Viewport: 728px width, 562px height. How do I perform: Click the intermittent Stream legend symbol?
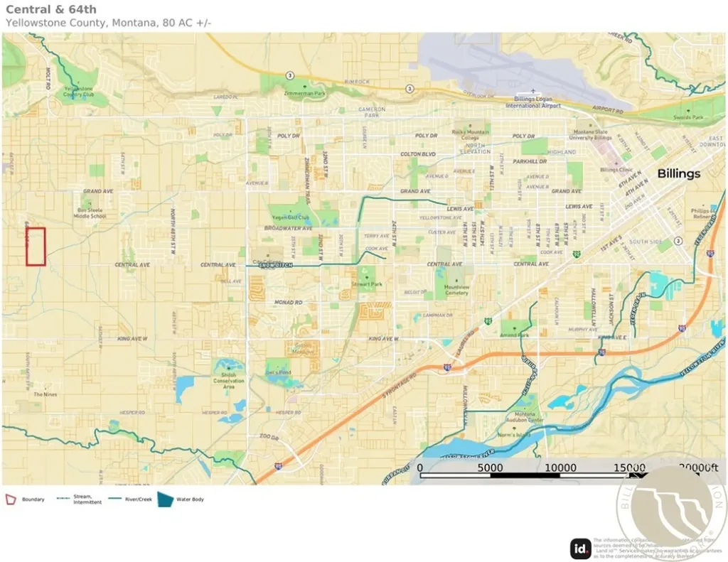click(x=63, y=499)
